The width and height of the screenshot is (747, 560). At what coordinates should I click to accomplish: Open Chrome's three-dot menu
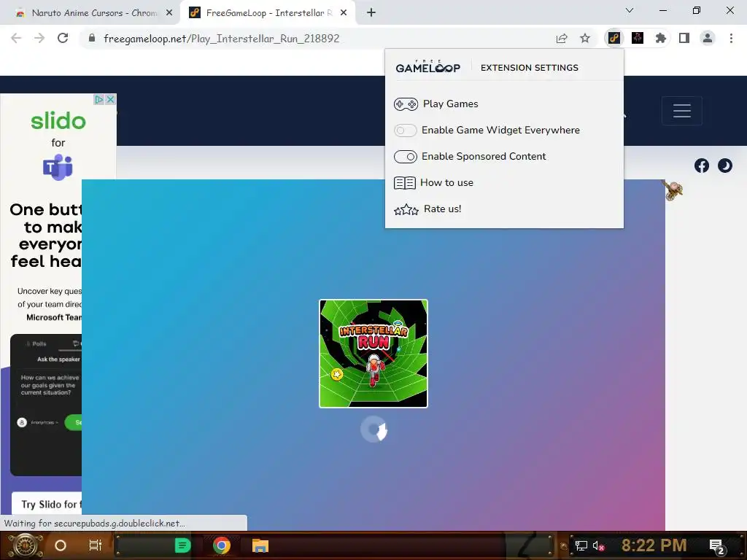tap(731, 38)
